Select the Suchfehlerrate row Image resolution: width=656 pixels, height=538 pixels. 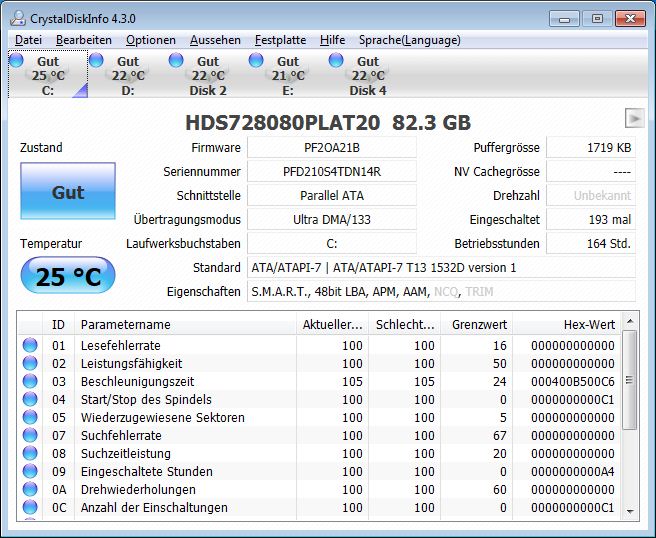click(x=320, y=436)
